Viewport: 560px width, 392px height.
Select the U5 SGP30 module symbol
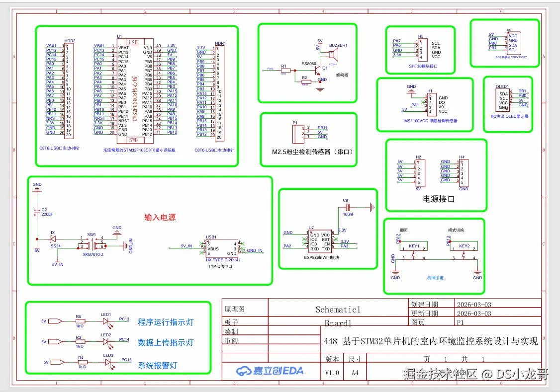pyautogui.click(x=514, y=42)
